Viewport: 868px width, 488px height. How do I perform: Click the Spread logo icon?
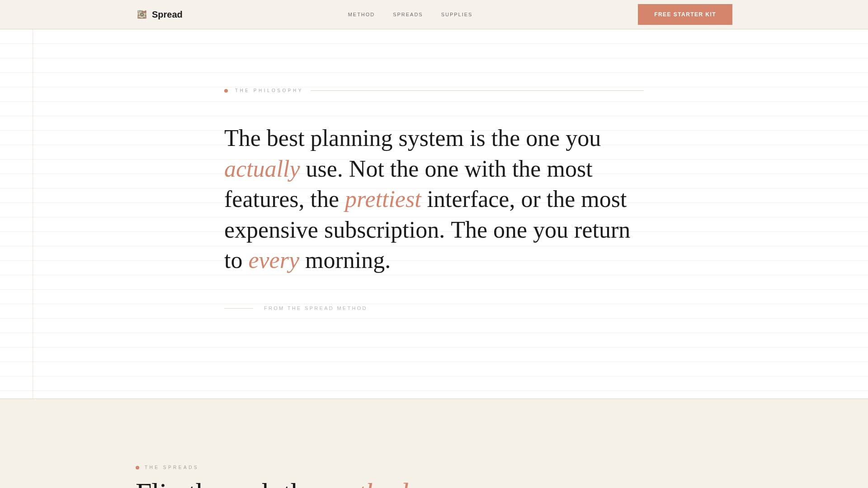point(142,14)
